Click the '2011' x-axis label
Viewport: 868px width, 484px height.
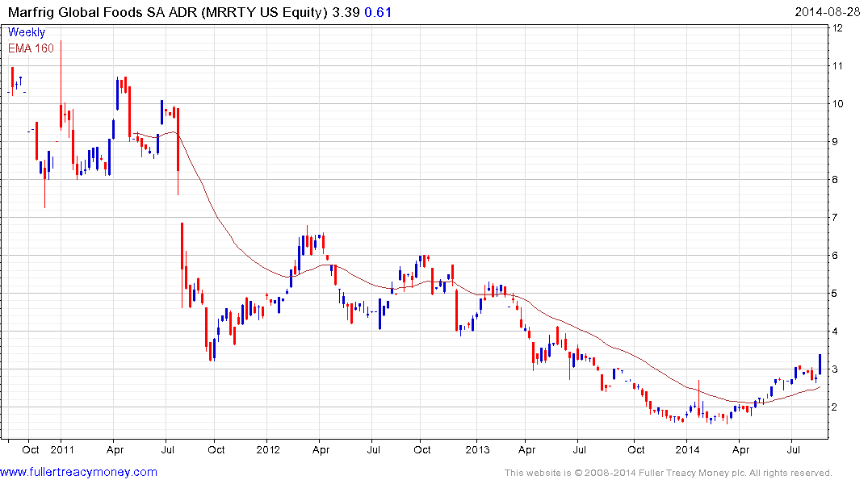[x=62, y=449]
